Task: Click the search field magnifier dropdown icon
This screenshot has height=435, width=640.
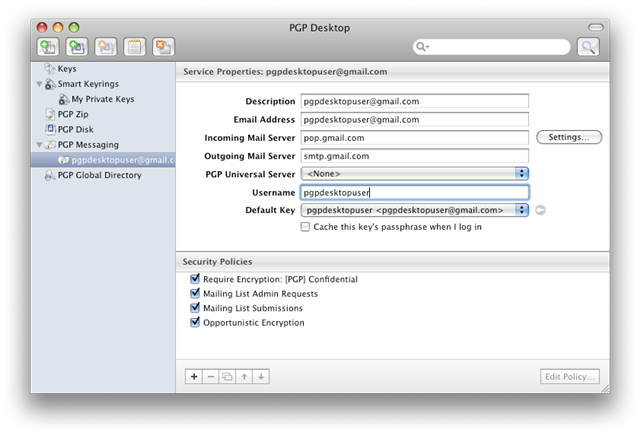Action: (x=422, y=47)
